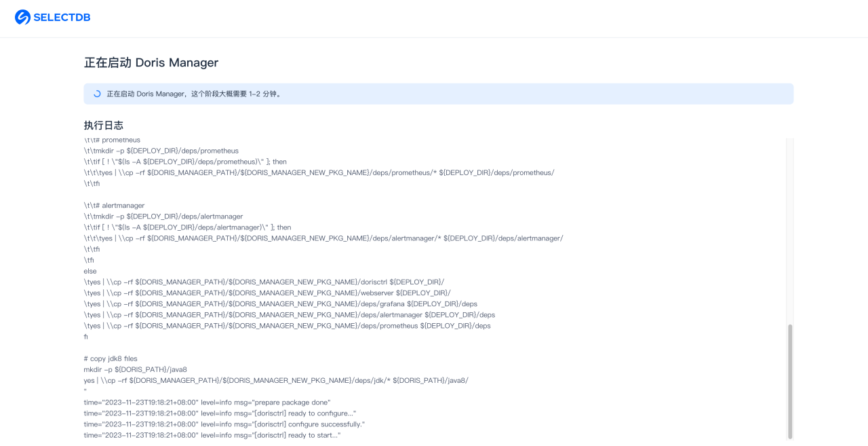
Task: Click the mkdir deps/prometheus log line
Action: pyautogui.click(x=161, y=151)
